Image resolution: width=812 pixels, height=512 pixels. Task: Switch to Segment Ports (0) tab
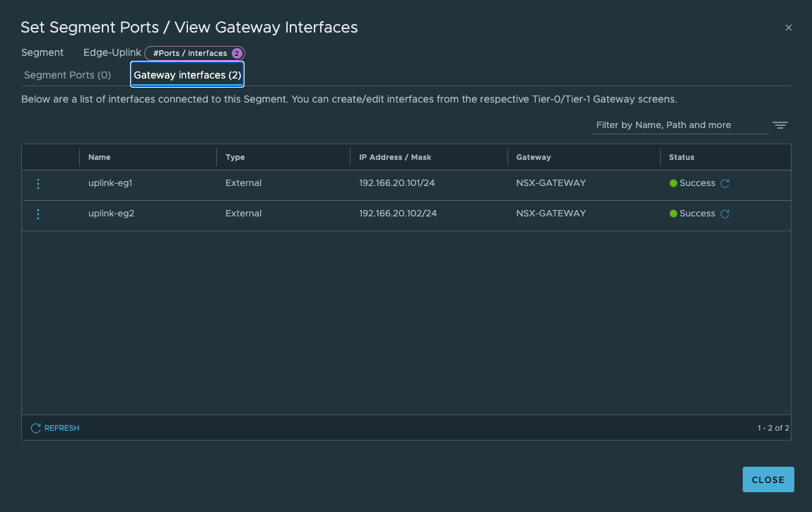(67, 75)
